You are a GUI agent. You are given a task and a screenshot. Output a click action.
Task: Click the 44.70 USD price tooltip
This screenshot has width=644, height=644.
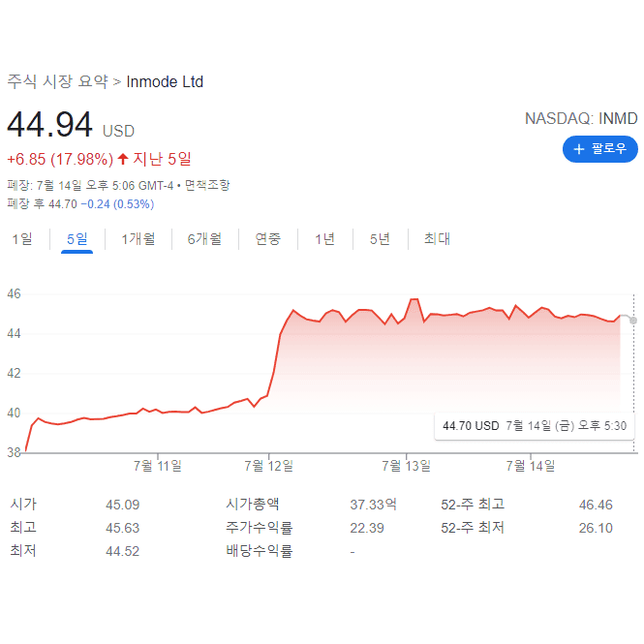(x=535, y=426)
